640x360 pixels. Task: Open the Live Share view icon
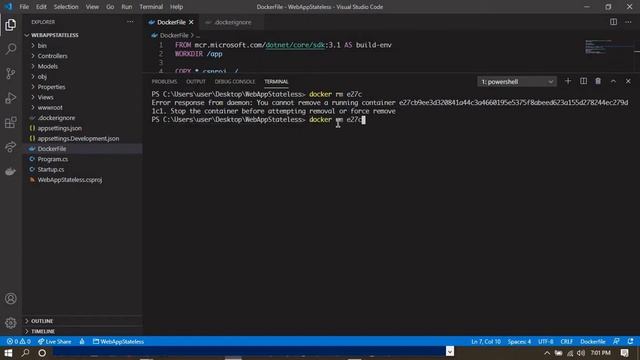[x=11, y=147]
